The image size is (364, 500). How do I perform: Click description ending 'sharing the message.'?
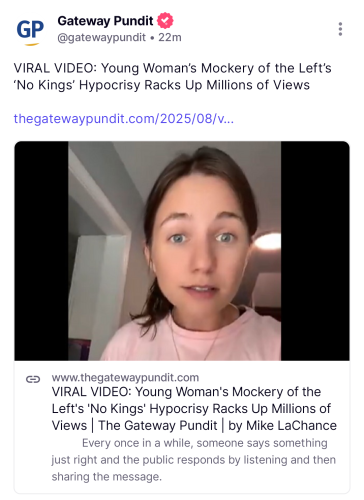107,477
